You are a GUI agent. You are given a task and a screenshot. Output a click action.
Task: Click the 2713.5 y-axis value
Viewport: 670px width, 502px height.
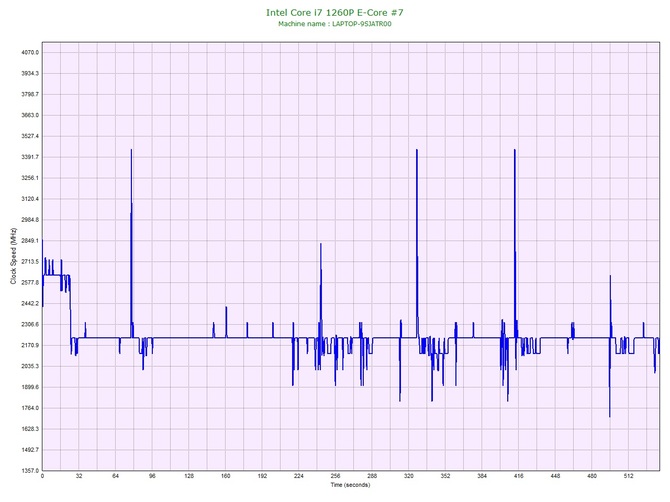30,261
